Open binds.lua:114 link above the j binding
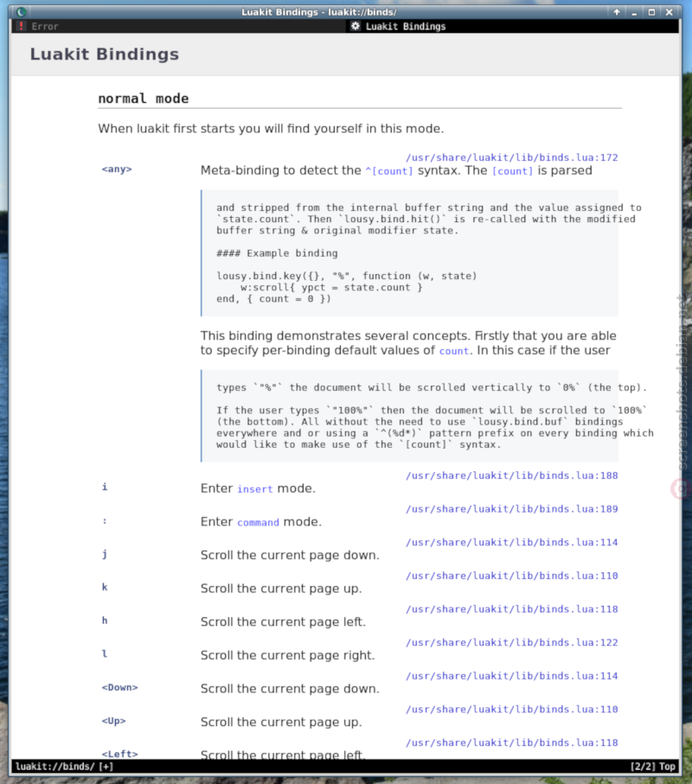 point(512,543)
